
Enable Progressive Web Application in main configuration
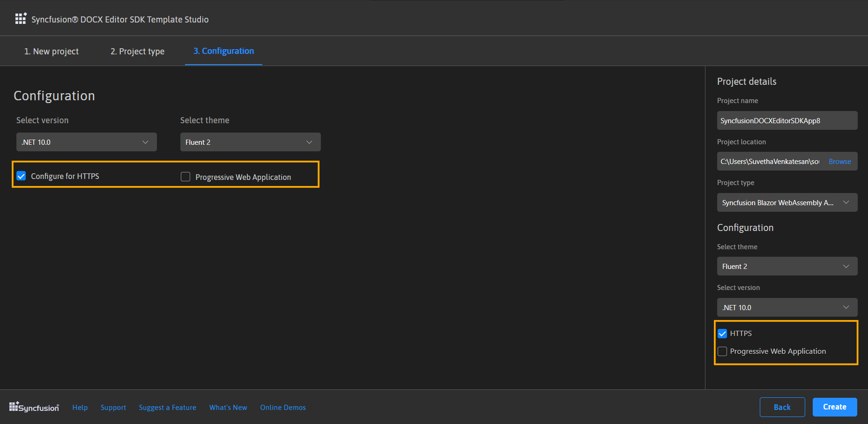pos(186,177)
